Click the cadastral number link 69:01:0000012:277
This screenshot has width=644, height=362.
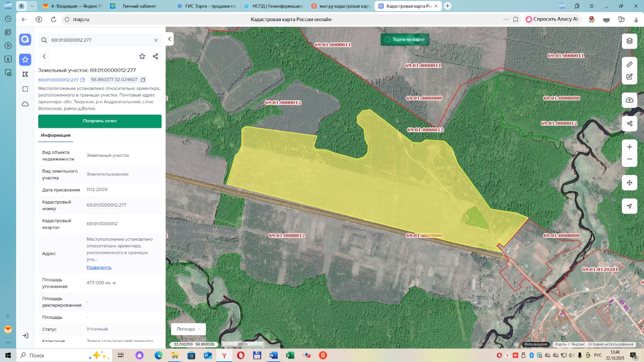58,80
